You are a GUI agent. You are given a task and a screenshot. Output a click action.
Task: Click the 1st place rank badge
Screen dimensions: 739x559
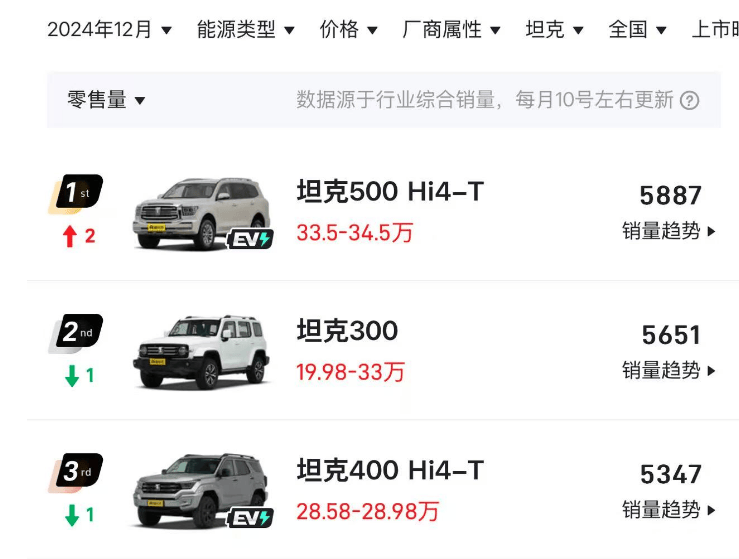coord(76,193)
